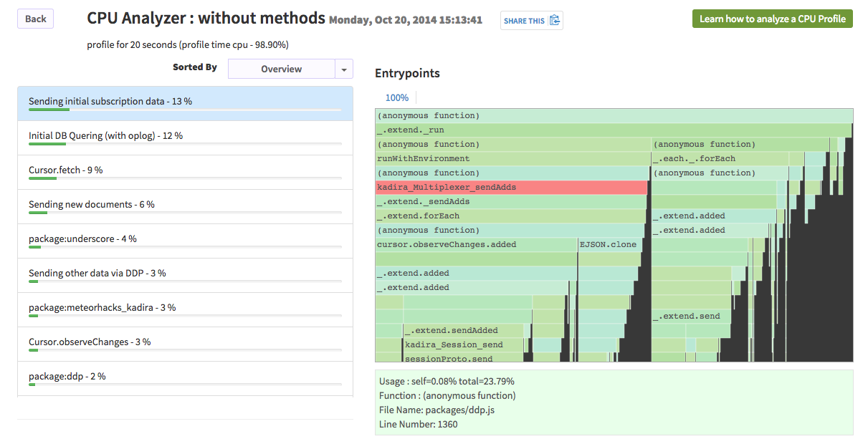Select Sending initial subscription data entry

click(108, 101)
